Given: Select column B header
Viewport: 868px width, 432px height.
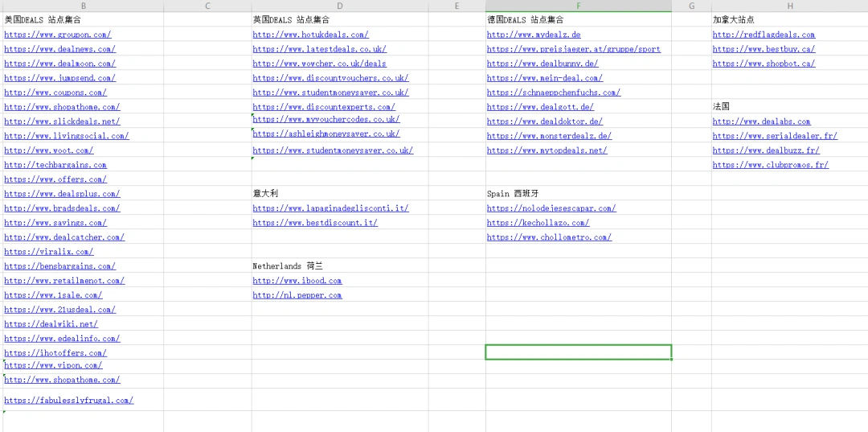Looking at the screenshot, I should coord(83,6).
